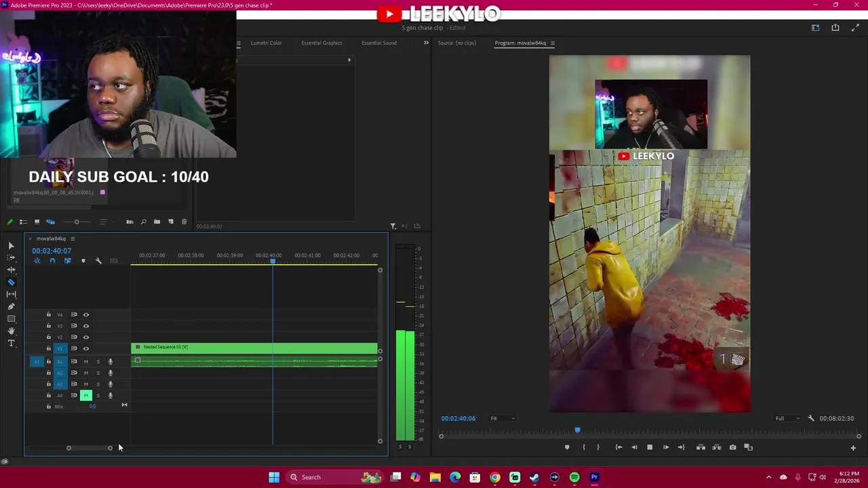Unmute the A4 audio track
The width and height of the screenshot is (868, 488).
pos(85,395)
